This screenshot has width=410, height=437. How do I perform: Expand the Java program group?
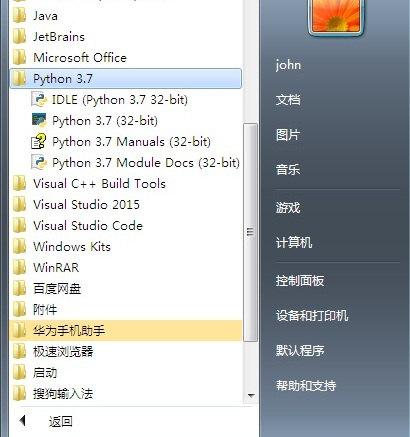pos(45,16)
